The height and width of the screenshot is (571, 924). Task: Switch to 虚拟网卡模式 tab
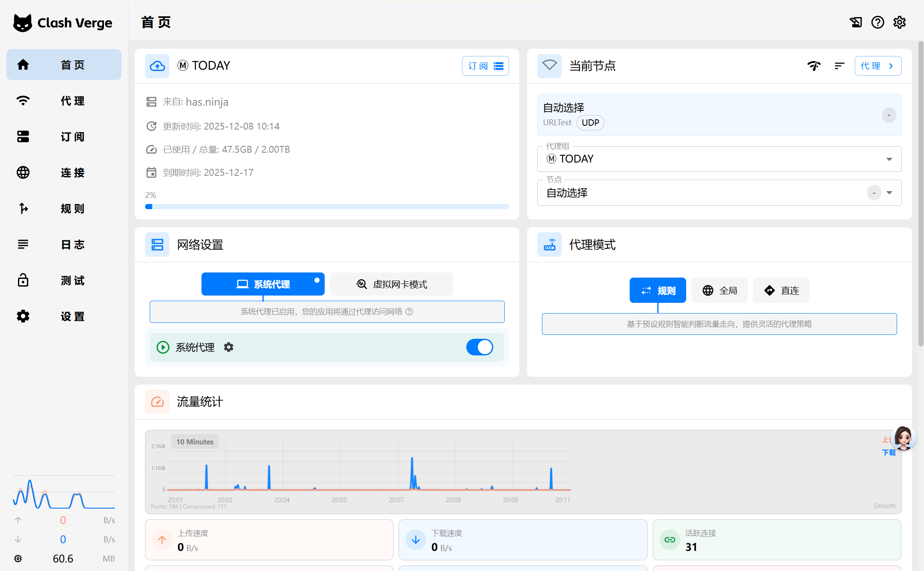[x=391, y=284]
